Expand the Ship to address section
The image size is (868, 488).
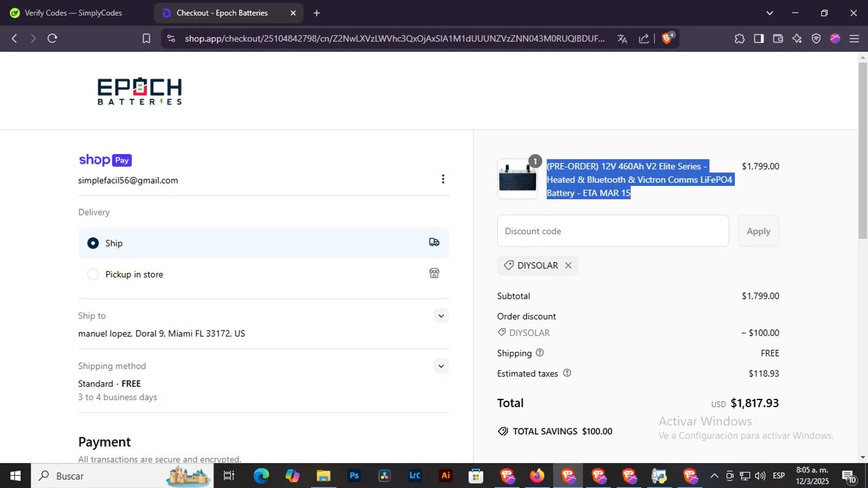441,315
